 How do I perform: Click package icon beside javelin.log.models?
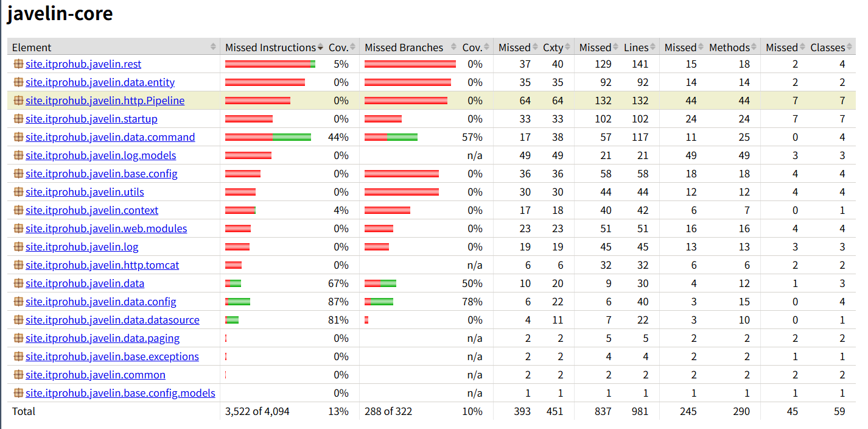(x=18, y=155)
